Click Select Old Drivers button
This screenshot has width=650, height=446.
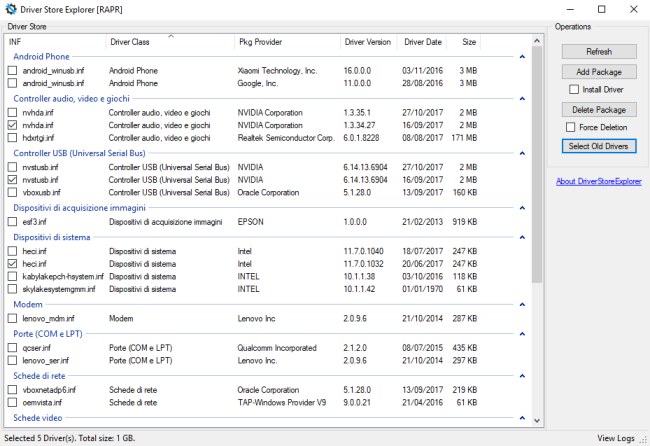(x=599, y=146)
